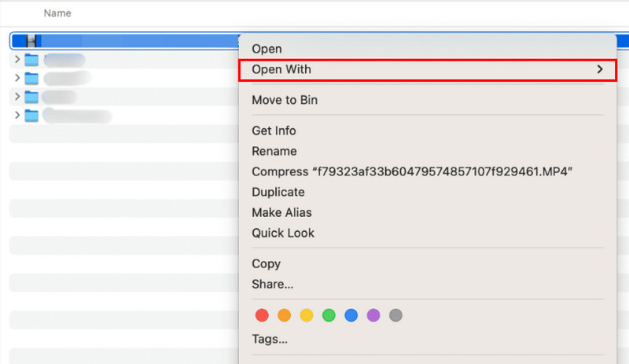The height and width of the screenshot is (364, 629).
Task: Open the submenu arrow beside Open With
Action: (600, 69)
